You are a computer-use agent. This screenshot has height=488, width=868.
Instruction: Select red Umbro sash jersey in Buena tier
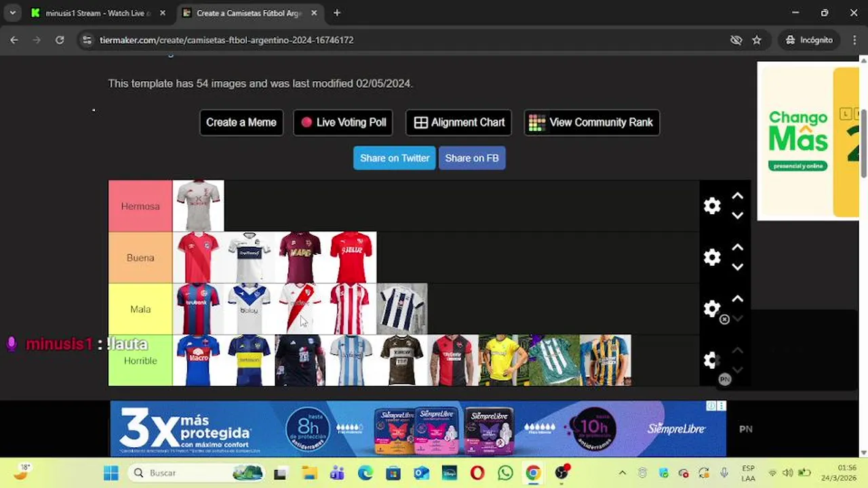click(x=198, y=258)
